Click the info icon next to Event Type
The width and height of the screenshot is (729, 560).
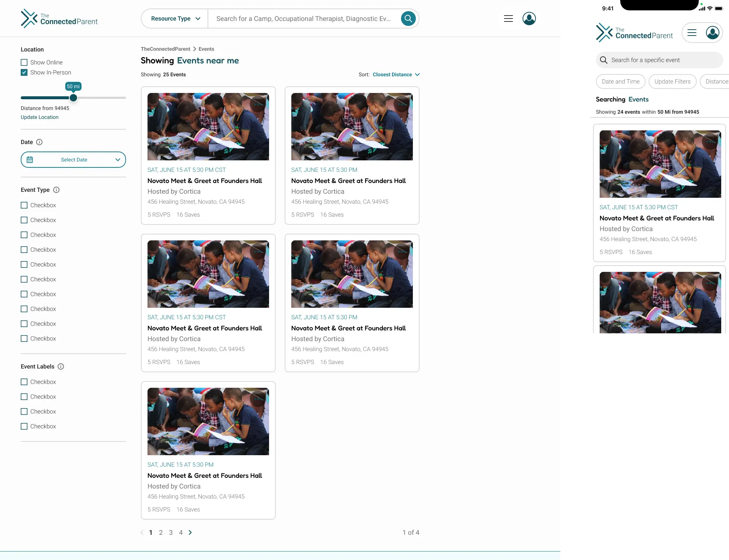[x=56, y=190]
